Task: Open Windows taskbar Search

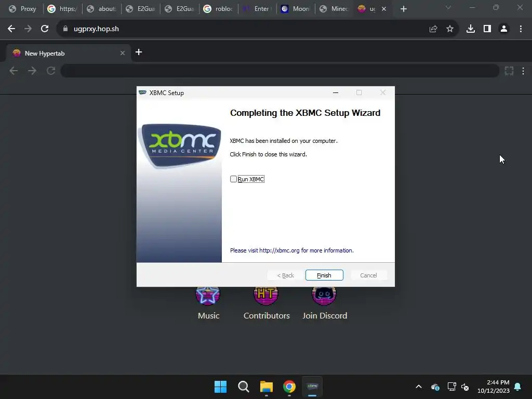Action: point(243,387)
